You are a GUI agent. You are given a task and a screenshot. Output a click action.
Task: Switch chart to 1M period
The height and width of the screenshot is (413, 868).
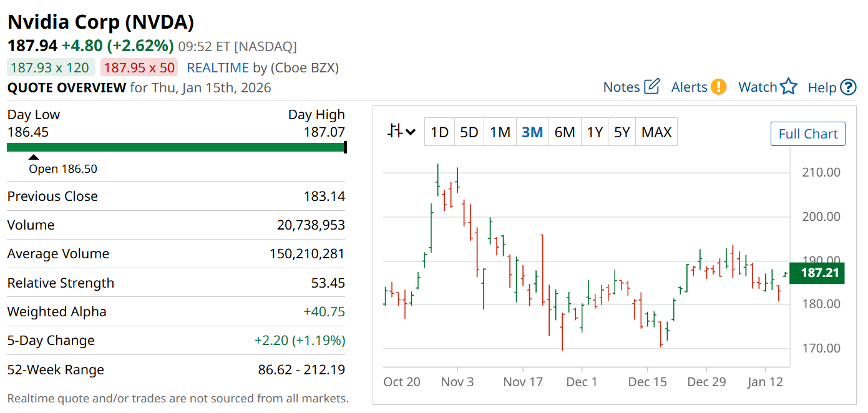[x=500, y=132]
